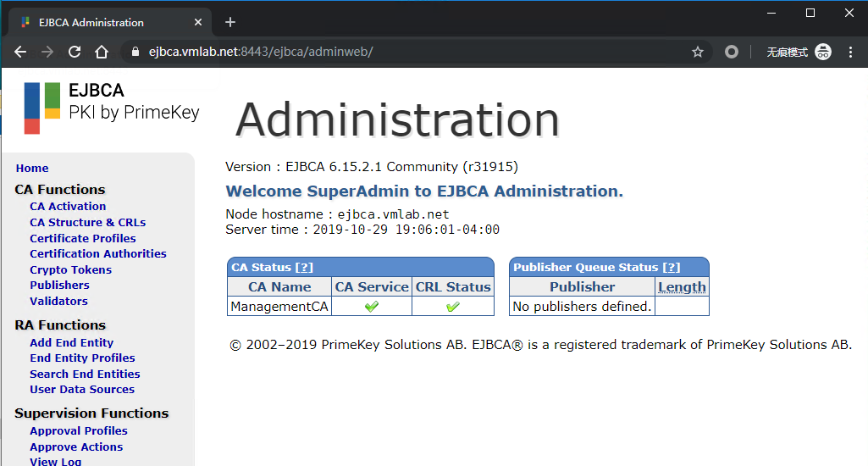Viewport: 868px width, 466px height.
Task: Open User Data Sources link
Action: [x=82, y=390]
